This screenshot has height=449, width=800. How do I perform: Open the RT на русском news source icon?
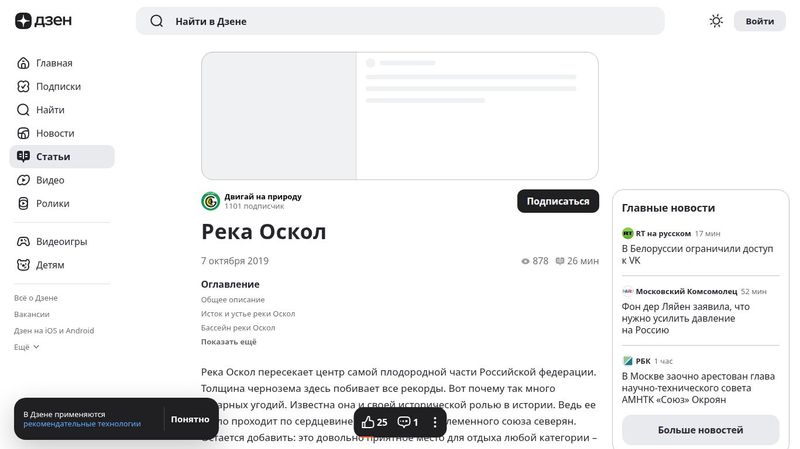[628, 233]
